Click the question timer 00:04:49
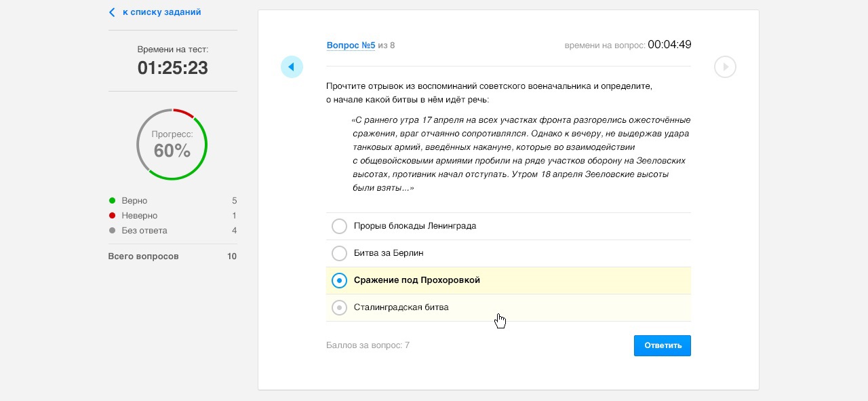 point(669,45)
